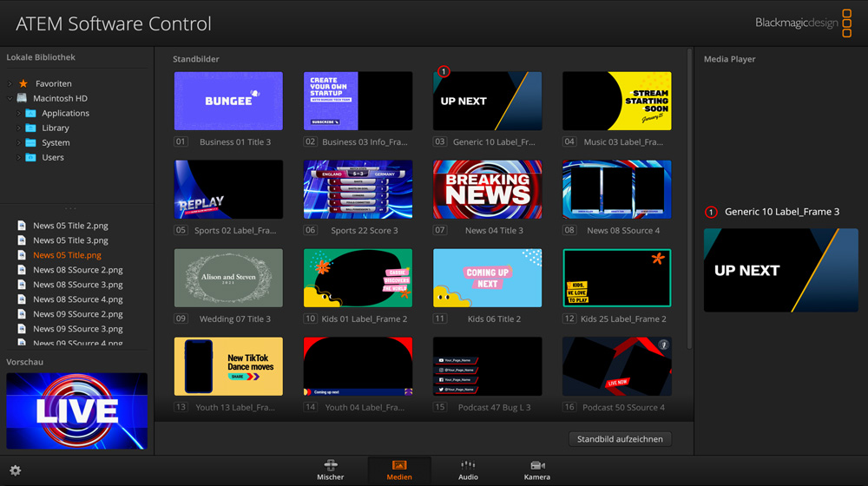Select the Bungee Business 01 Title thumbnail
The width and height of the screenshot is (868, 486).
pos(228,101)
